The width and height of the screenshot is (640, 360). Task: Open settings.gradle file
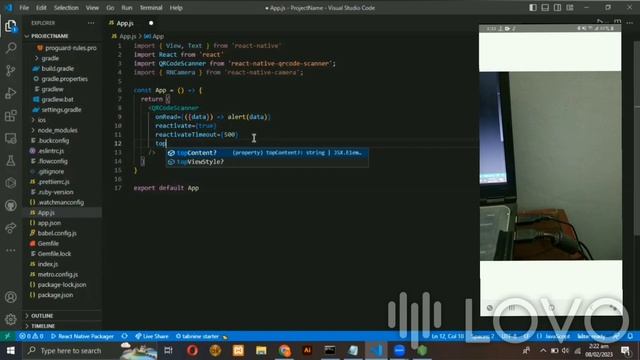point(61,110)
